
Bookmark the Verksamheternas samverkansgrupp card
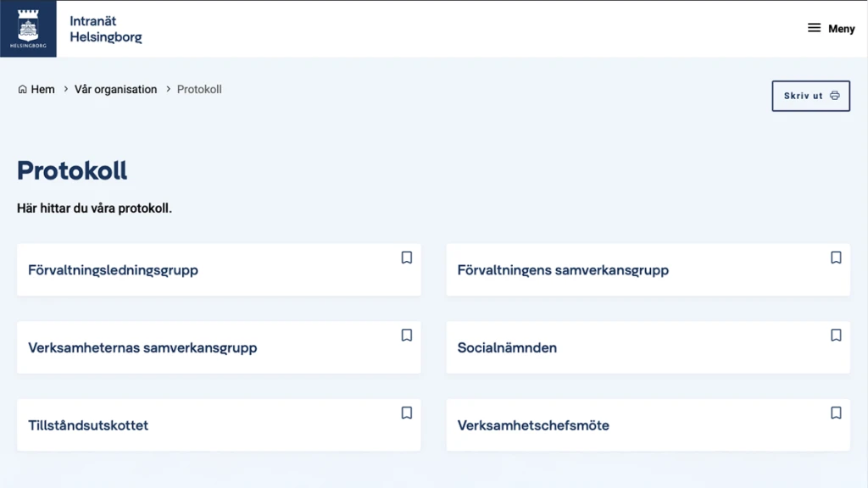coord(407,335)
